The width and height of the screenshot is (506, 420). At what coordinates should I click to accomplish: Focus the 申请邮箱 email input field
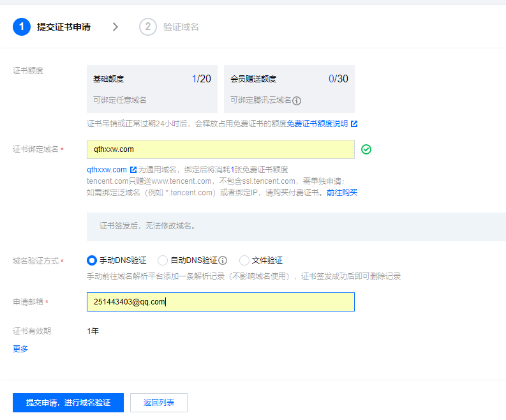click(220, 302)
